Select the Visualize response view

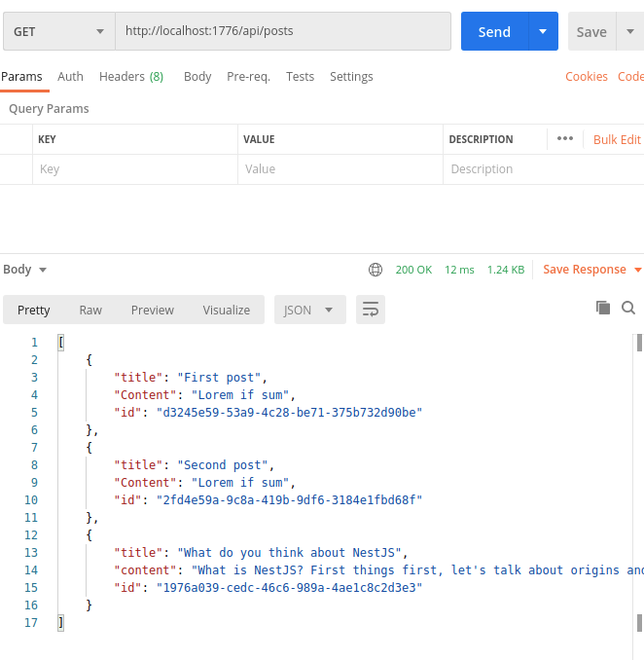pyautogui.click(x=227, y=310)
